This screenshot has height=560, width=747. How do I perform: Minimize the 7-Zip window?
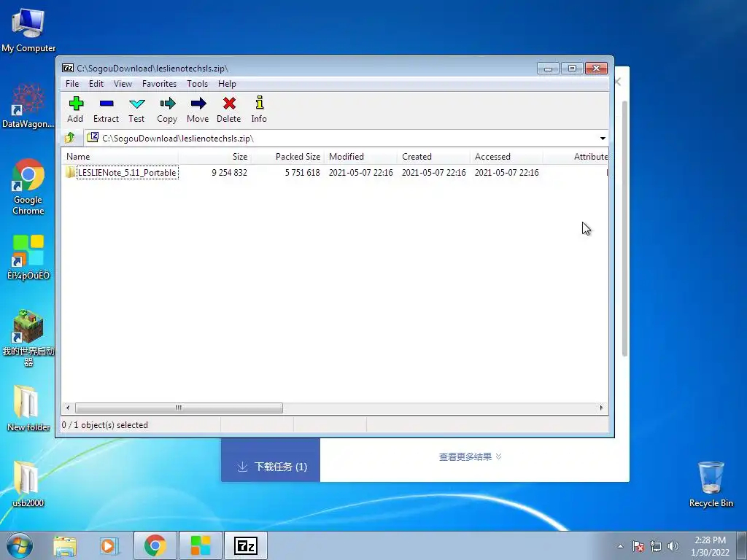pos(548,69)
